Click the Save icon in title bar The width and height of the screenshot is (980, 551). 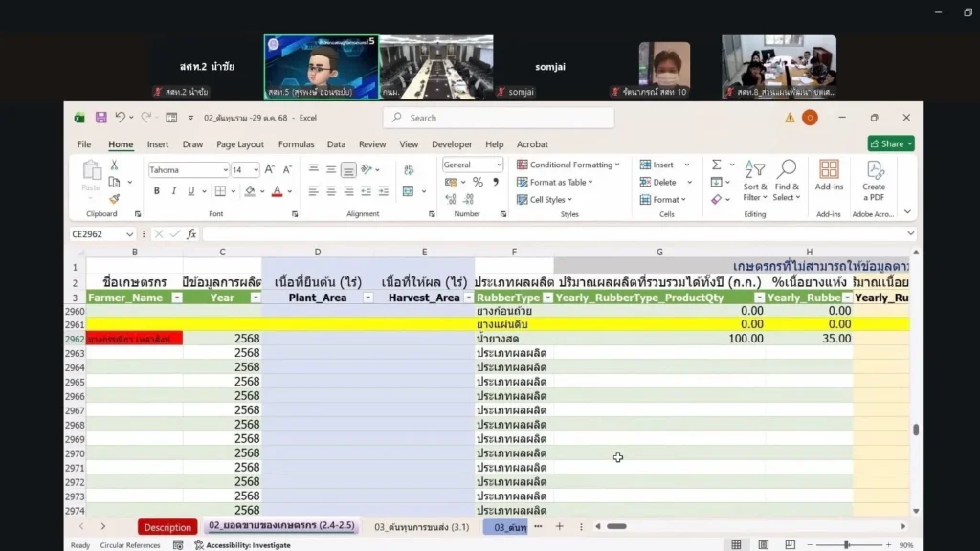click(x=100, y=118)
